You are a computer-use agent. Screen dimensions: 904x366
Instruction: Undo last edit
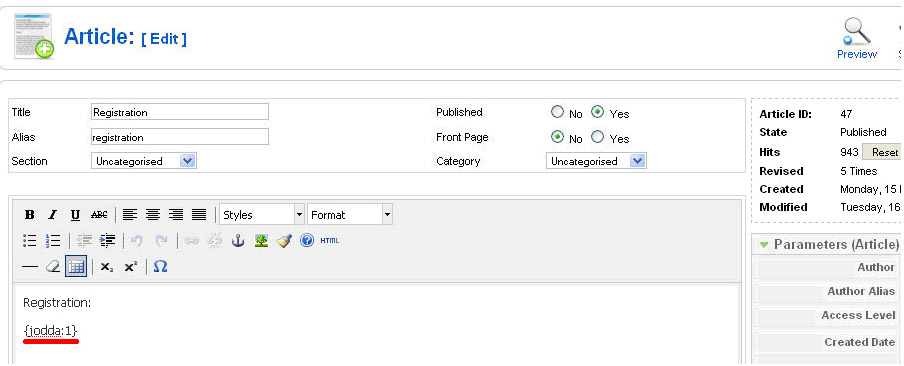pyautogui.click(x=137, y=240)
